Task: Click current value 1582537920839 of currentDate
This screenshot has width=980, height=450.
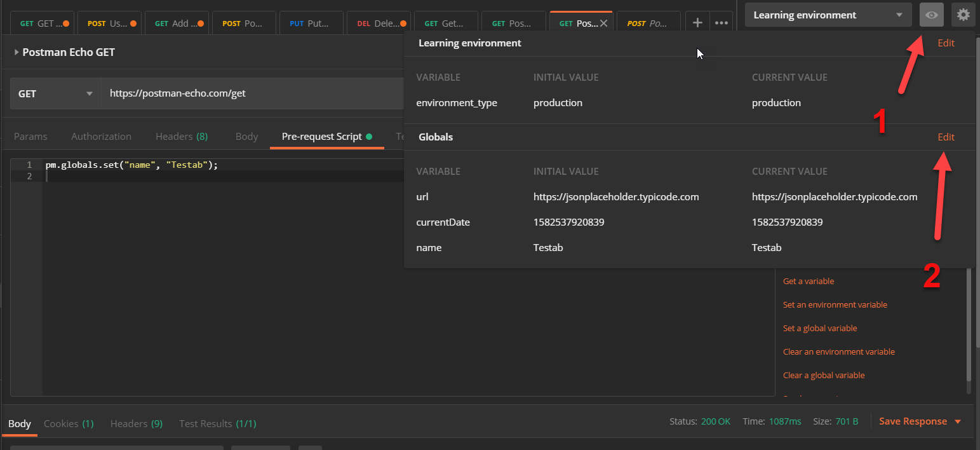Action: point(788,222)
